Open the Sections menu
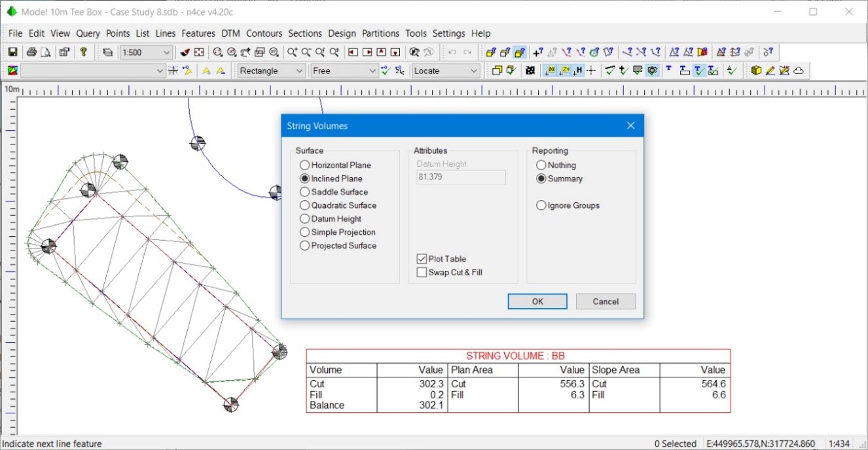868x450 pixels. point(305,33)
